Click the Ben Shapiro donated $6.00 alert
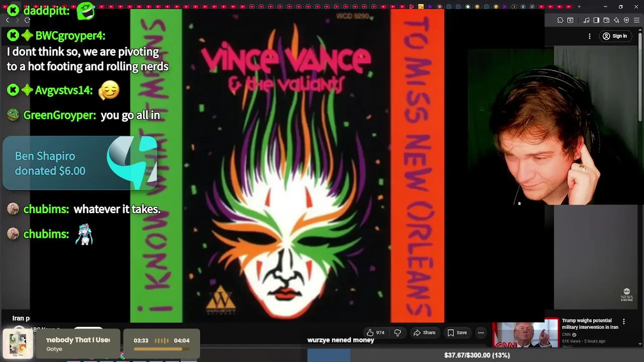This screenshot has height=362, width=644. point(80,163)
